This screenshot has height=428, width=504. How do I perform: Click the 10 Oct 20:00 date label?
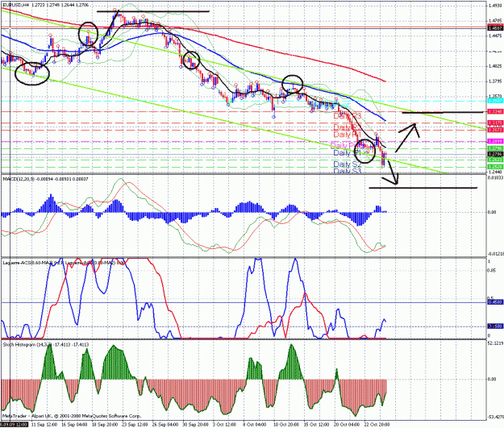click(286, 425)
